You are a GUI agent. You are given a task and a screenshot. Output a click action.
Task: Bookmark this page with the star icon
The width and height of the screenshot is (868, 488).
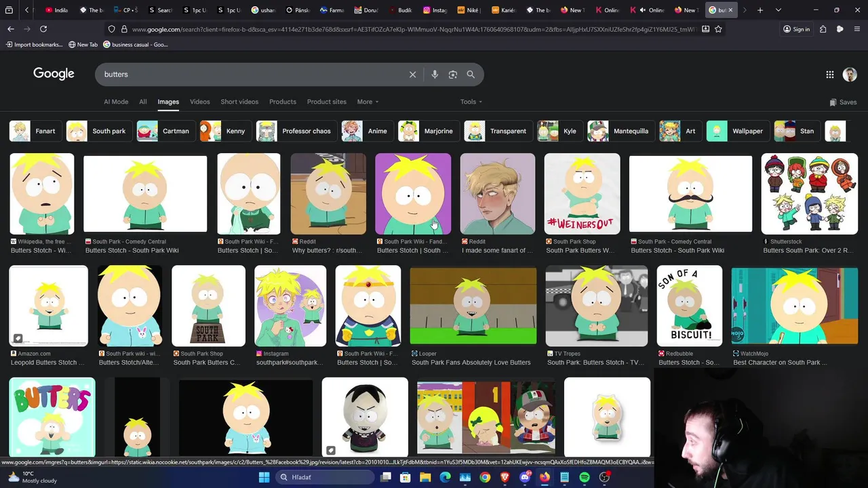pos(718,29)
